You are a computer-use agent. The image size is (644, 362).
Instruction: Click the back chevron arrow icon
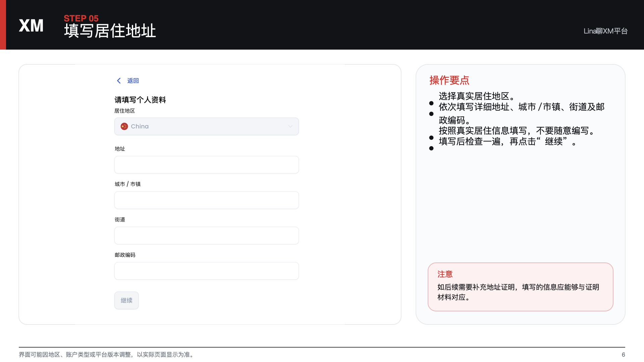point(119,81)
